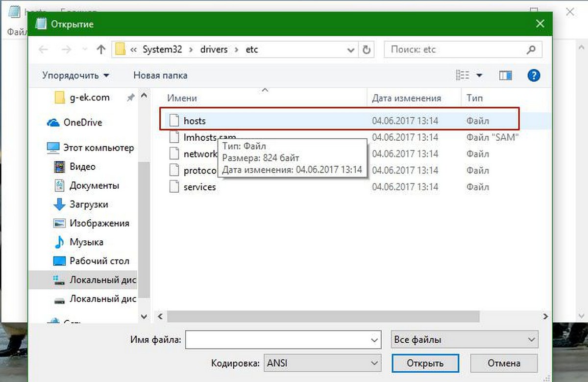Select highlighted Локальный диск drive
This screenshot has width=588, height=382.
click(83, 280)
